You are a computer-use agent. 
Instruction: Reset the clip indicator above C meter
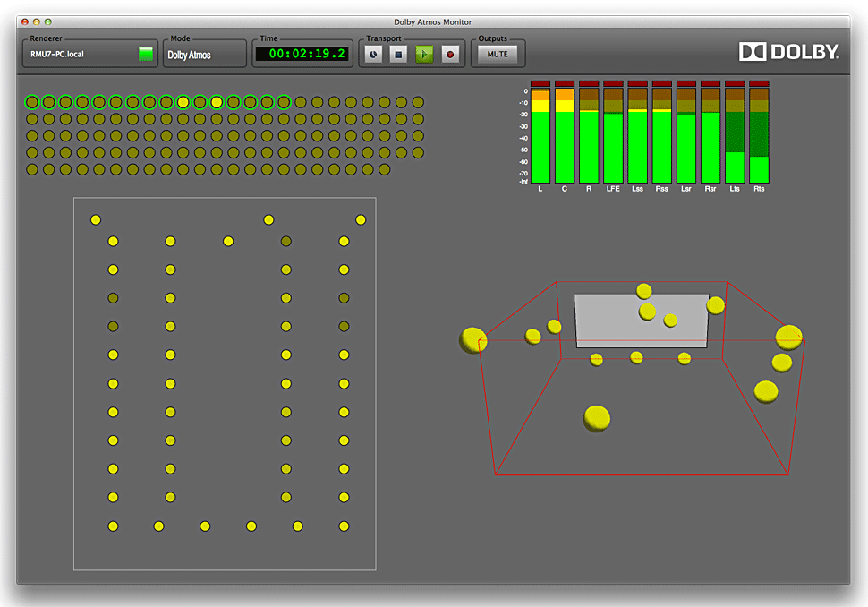click(565, 84)
